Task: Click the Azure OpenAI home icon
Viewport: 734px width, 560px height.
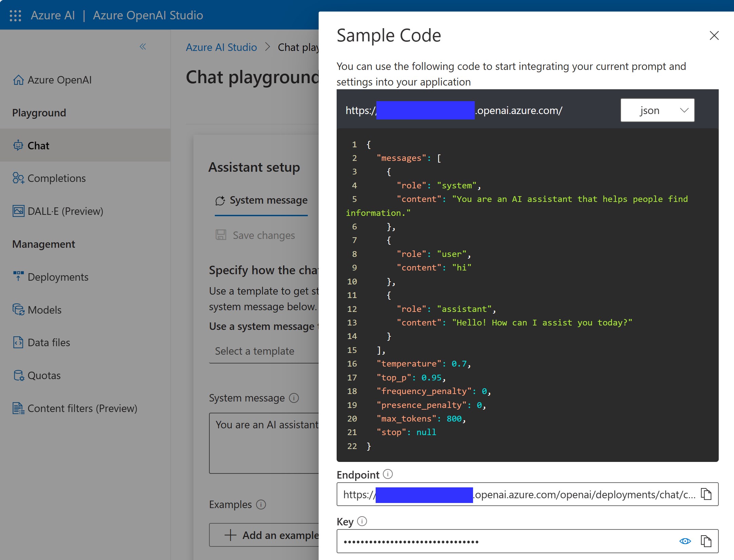Action: pyautogui.click(x=18, y=80)
